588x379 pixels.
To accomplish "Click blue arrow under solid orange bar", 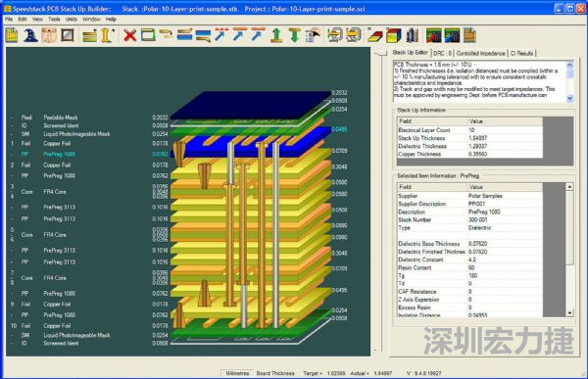I will (x=240, y=35).
